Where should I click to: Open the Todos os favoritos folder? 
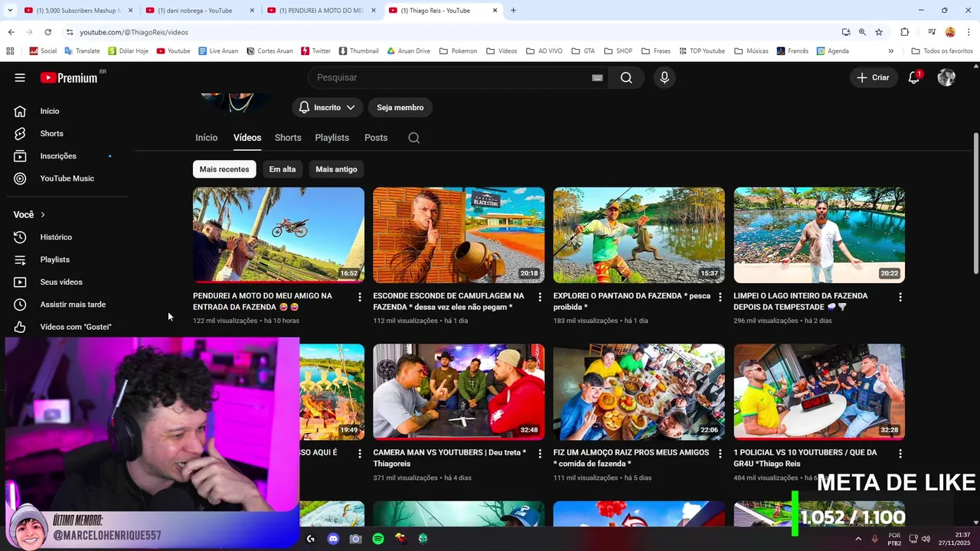[942, 51]
